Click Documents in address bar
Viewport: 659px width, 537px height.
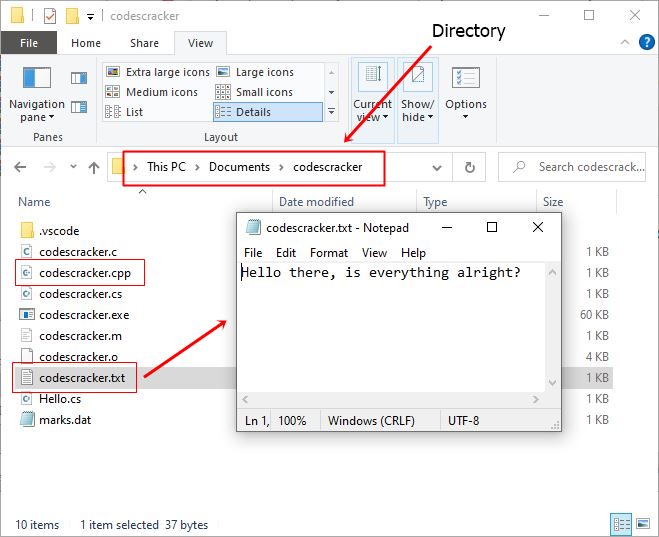click(x=239, y=167)
